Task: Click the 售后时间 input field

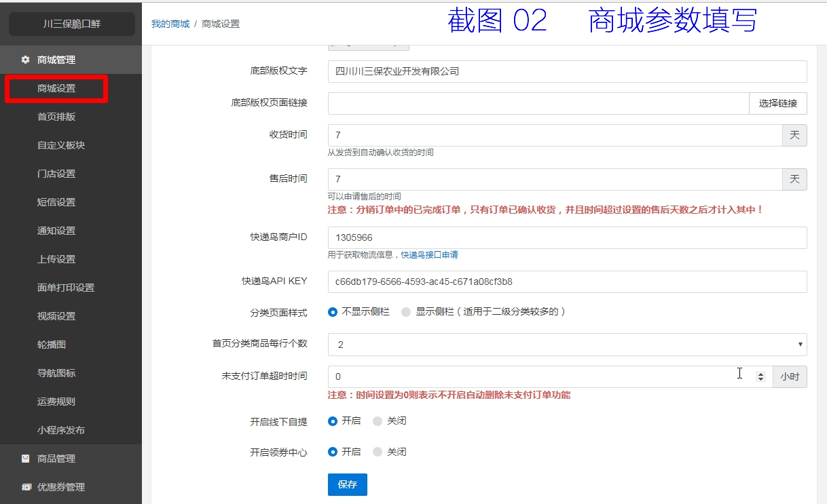Action: pos(555,179)
